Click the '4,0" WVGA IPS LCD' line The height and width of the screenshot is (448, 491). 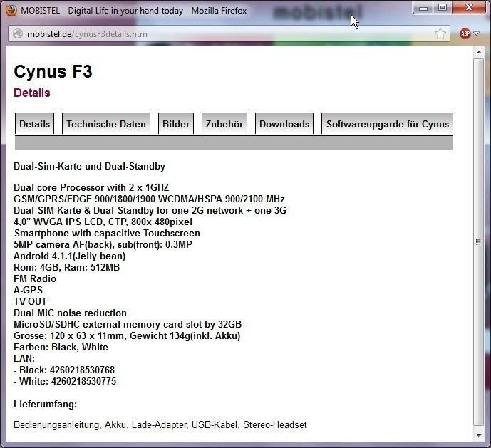coord(103,222)
